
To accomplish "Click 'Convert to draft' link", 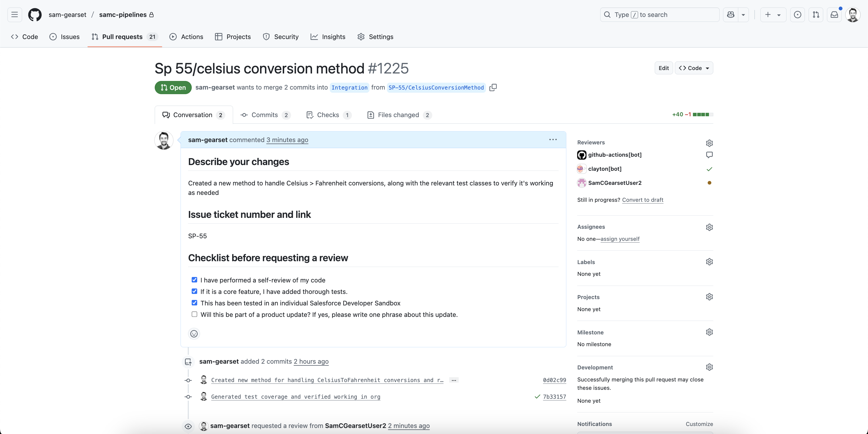I will 643,199.
